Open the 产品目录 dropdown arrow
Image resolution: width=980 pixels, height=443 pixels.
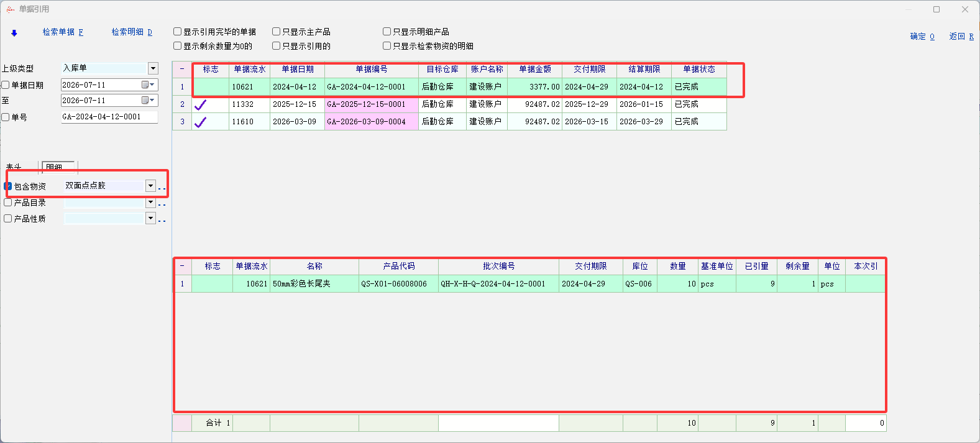[150, 203]
